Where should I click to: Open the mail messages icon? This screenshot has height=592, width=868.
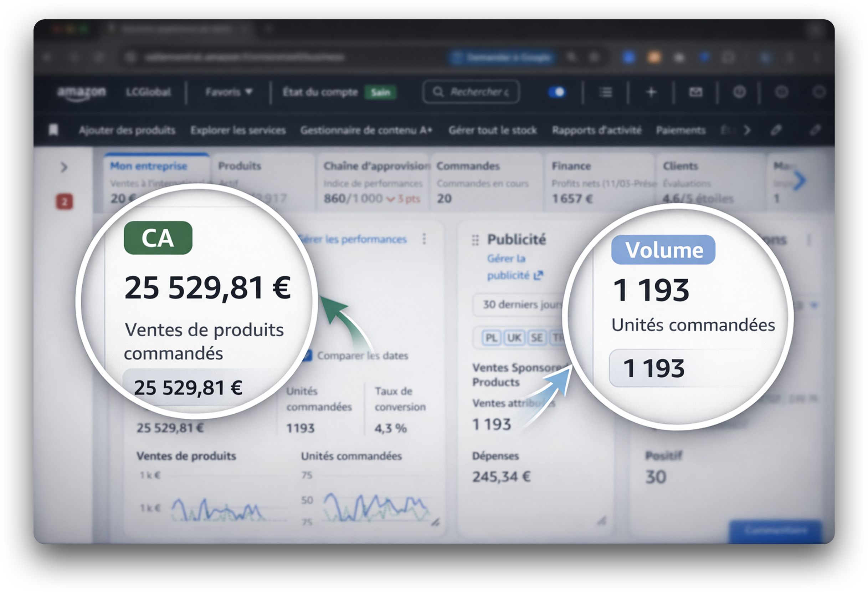click(695, 92)
